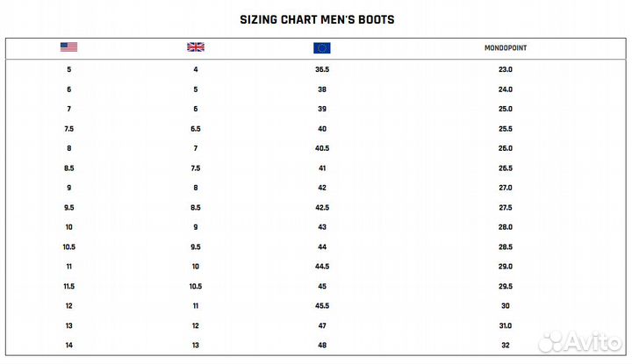Select EU size 36.5 cell

[322, 69]
